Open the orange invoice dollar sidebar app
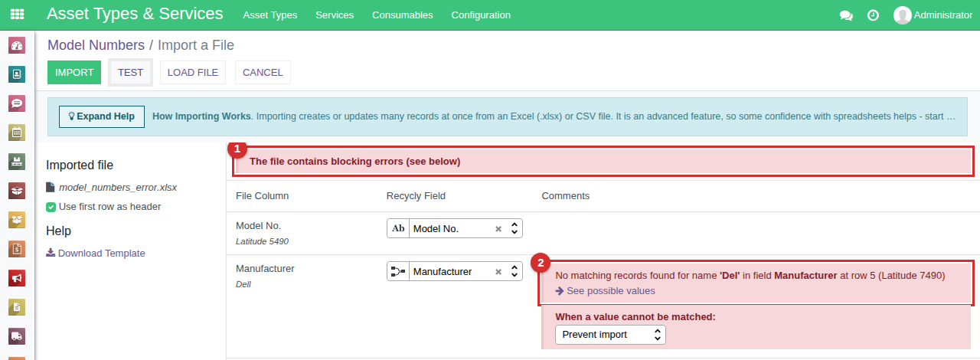 click(x=17, y=249)
